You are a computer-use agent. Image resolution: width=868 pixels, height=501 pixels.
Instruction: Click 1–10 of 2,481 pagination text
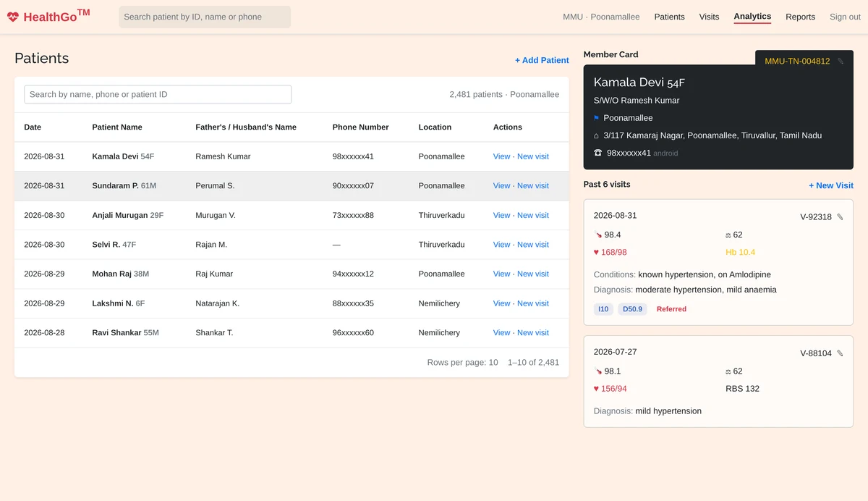tap(533, 362)
